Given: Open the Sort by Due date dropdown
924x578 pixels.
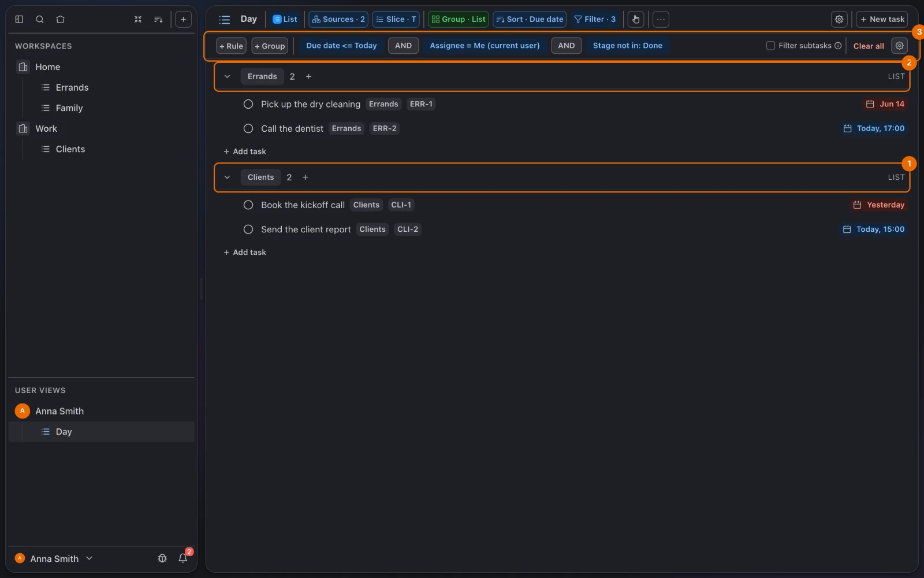Looking at the screenshot, I should pyautogui.click(x=530, y=19).
